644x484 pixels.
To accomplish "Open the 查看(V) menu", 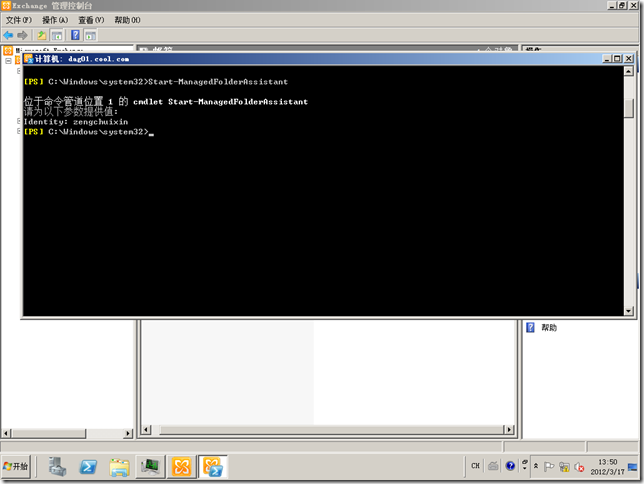I will [x=91, y=19].
